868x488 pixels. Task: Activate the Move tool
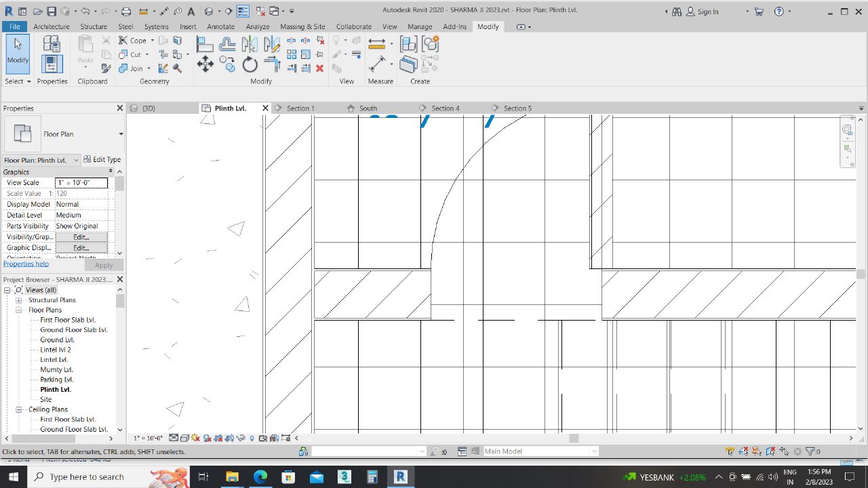pyautogui.click(x=205, y=64)
